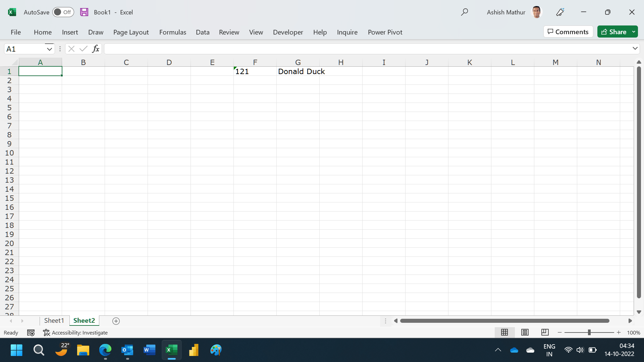This screenshot has width=644, height=362.
Task: Open the Search magnifier in title bar
Action: pos(464,12)
